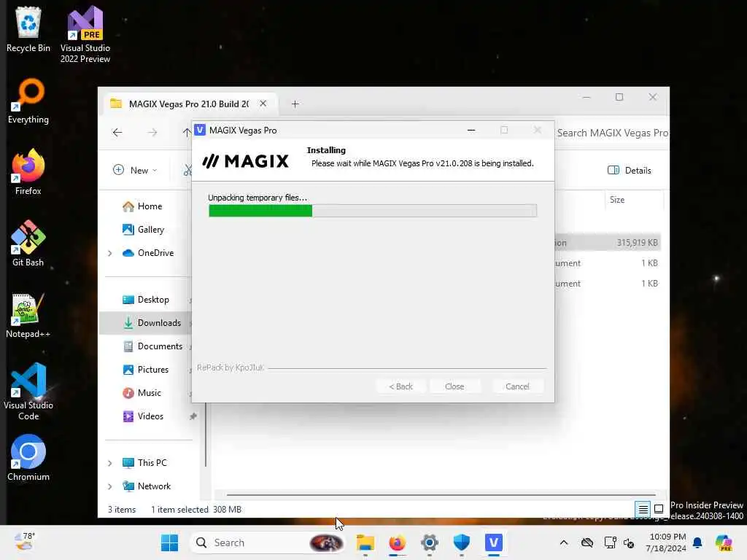Click the Back button in MAGIX installer

coord(400,386)
